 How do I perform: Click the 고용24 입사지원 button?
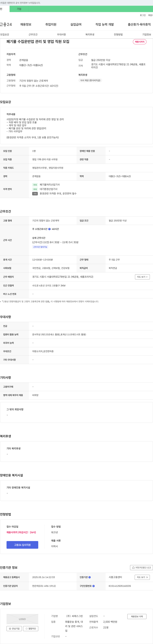22,545
